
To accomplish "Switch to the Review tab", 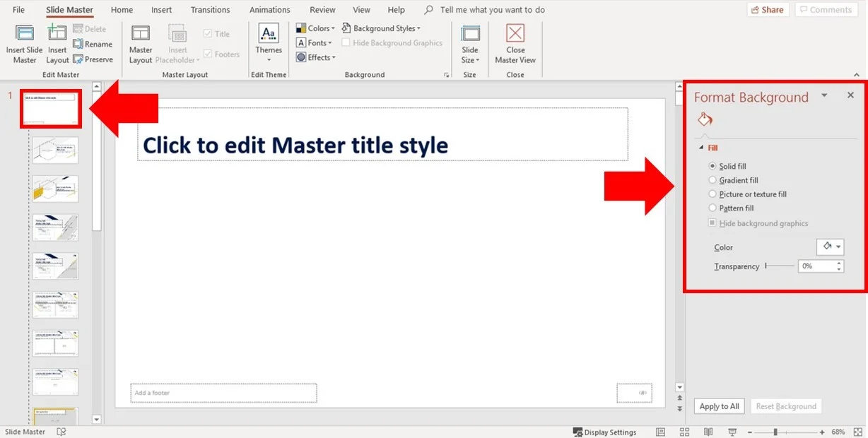I will pos(322,10).
